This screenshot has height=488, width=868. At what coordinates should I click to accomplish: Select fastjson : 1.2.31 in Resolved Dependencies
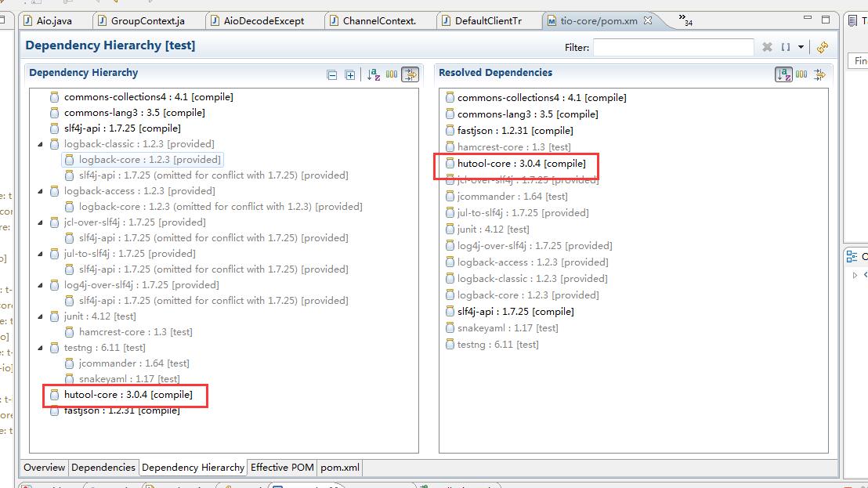click(515, 131)
